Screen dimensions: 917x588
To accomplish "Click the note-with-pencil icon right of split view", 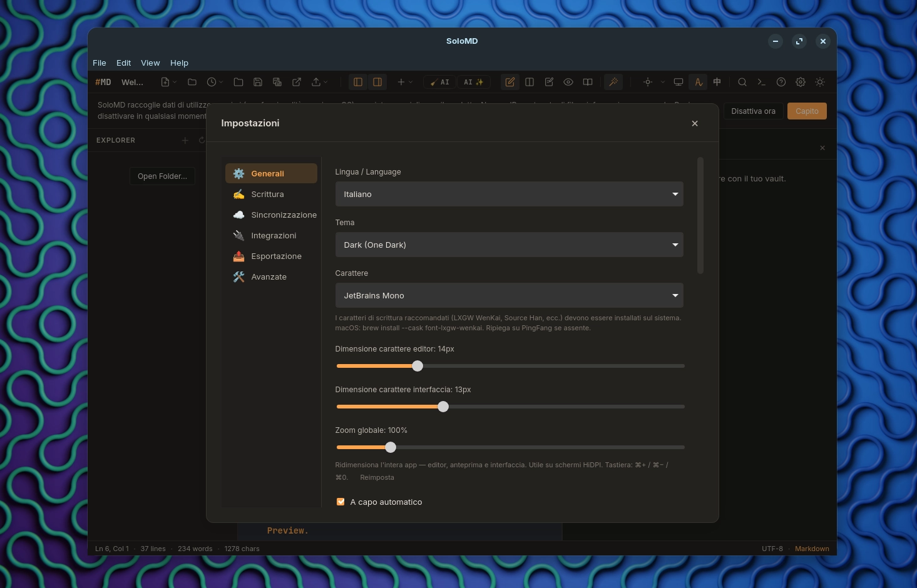I will pyautogui.click(x=549, y=82).
